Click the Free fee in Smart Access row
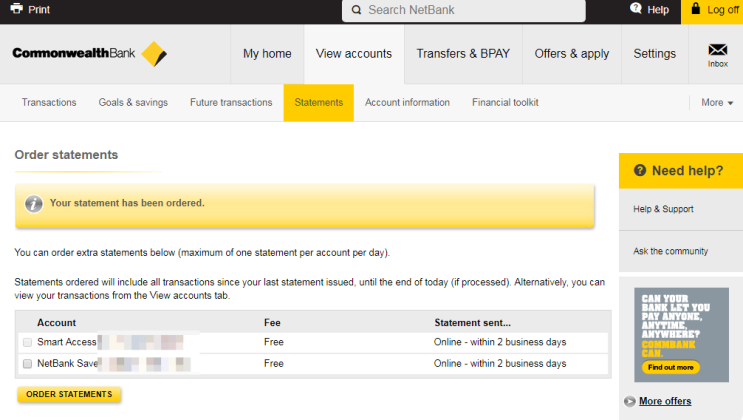 coord(274,342)
